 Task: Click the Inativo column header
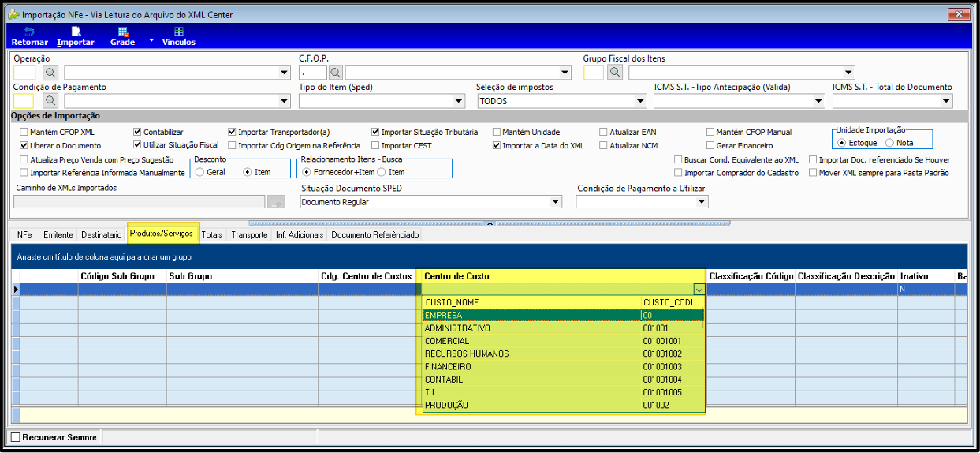point(926,276)
